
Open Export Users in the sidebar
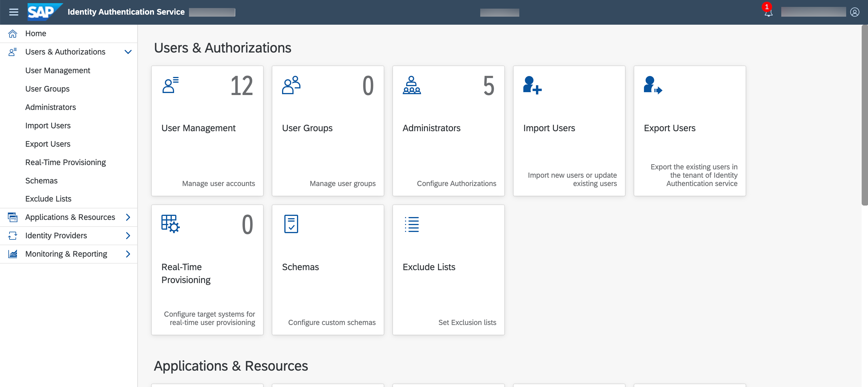(x=69, y=144)
